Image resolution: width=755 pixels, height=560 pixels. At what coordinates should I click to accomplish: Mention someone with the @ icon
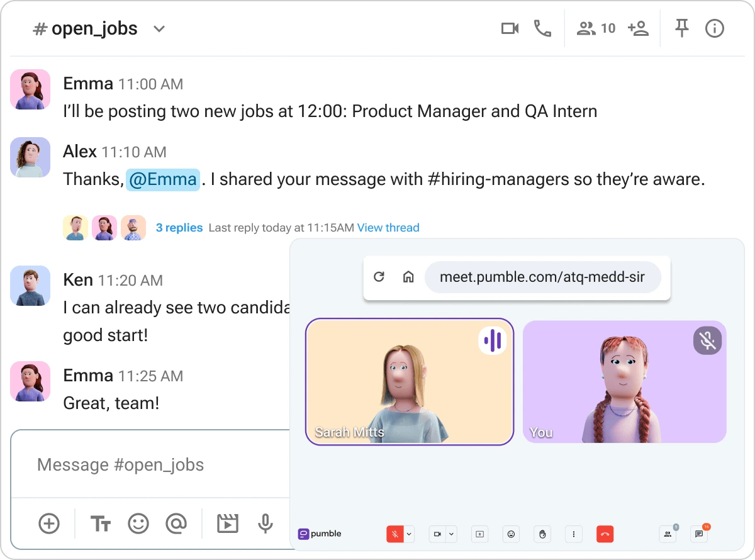(x=176, y=523)
